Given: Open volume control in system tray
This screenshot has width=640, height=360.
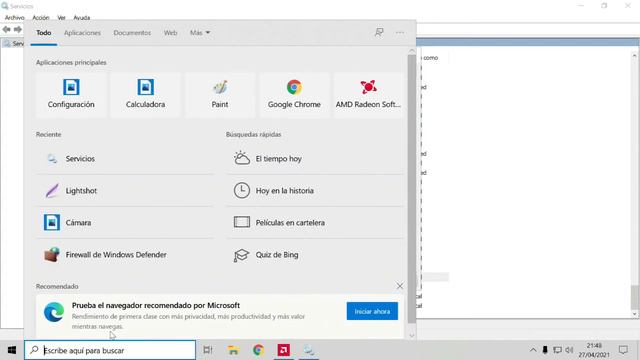Looking at the screenshot, I should pyautogui.click(x=569, y=350).
